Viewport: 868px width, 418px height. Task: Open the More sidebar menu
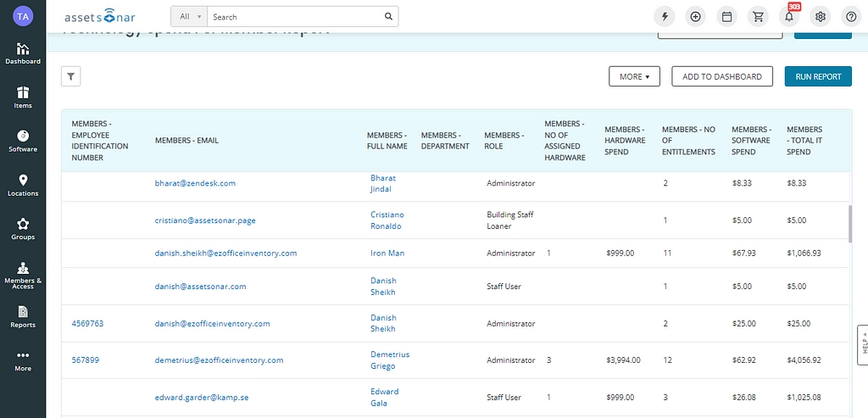coord(23,361)
